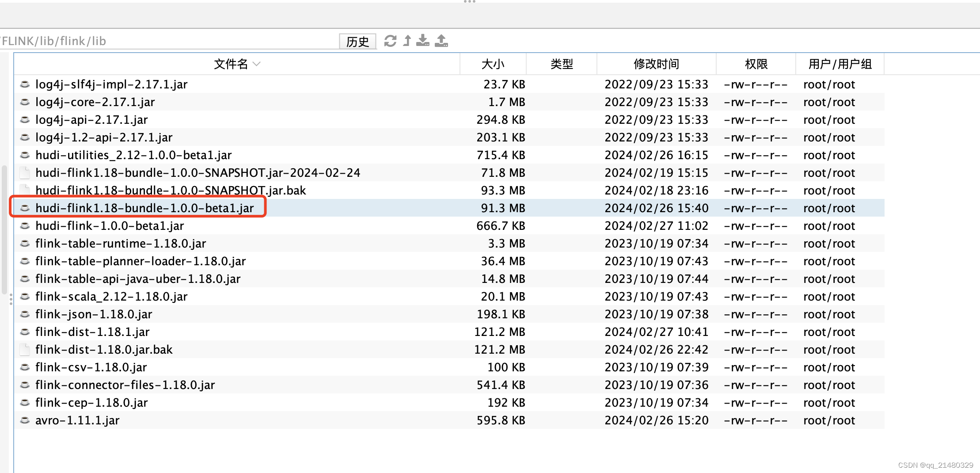The height and width of the screenshot is (473, 980).
Task: Select the flink-table-runtime-1.18.0.jar file
Action: pyautogui.click(x=120, y=243)
